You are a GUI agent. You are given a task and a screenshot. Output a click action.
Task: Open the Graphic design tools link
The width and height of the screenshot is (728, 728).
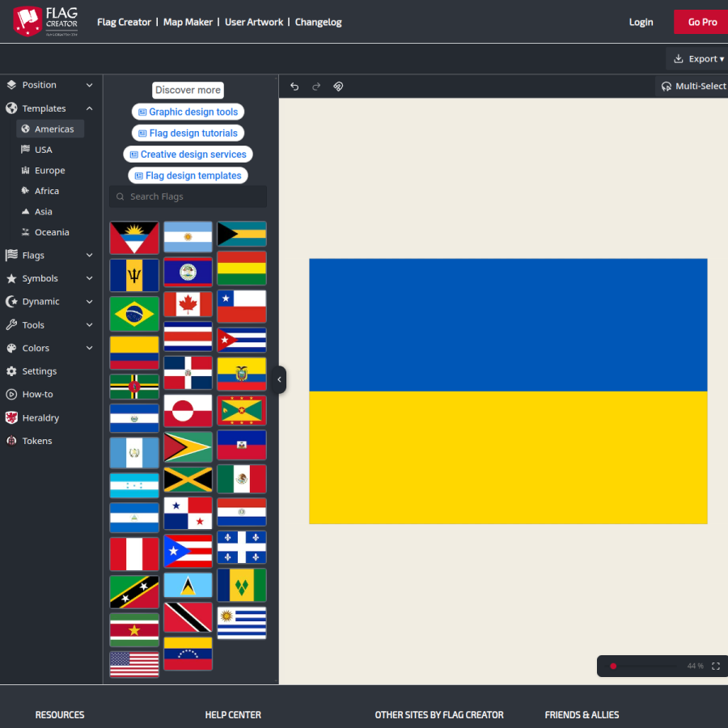[x=188, y=112]
